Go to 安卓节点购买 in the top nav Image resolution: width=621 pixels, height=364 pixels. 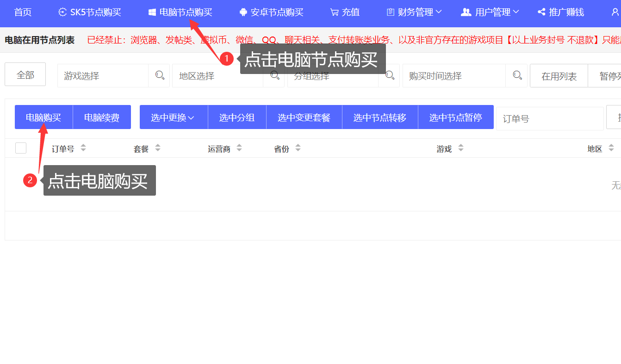[x=271, y=12]
